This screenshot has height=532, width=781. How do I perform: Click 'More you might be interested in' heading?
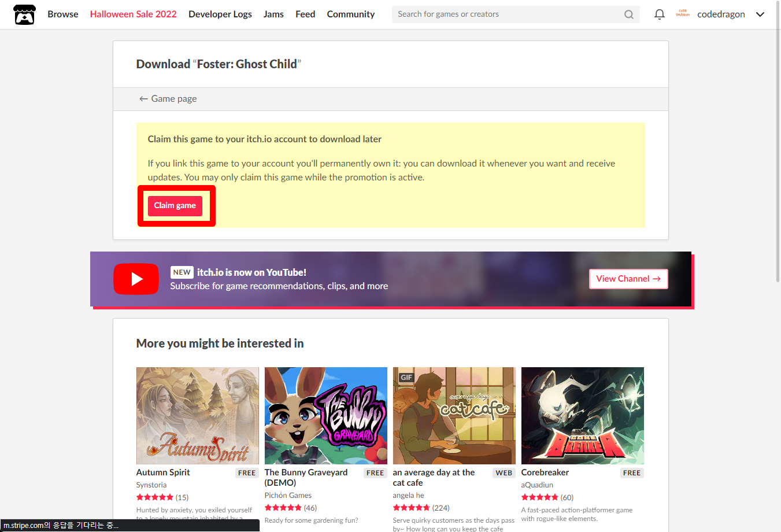click(220, 343)
